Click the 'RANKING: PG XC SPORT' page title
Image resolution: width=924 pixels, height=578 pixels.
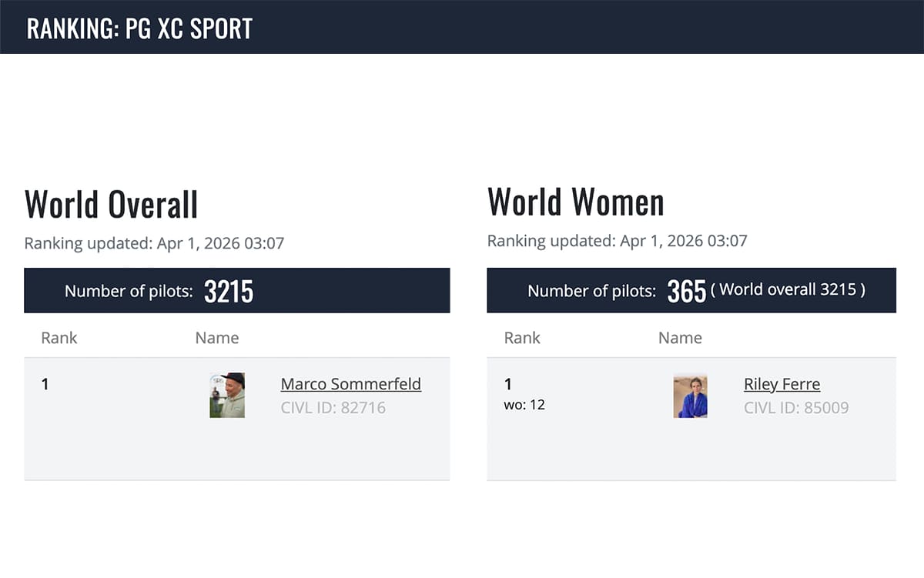click(139, 28)
